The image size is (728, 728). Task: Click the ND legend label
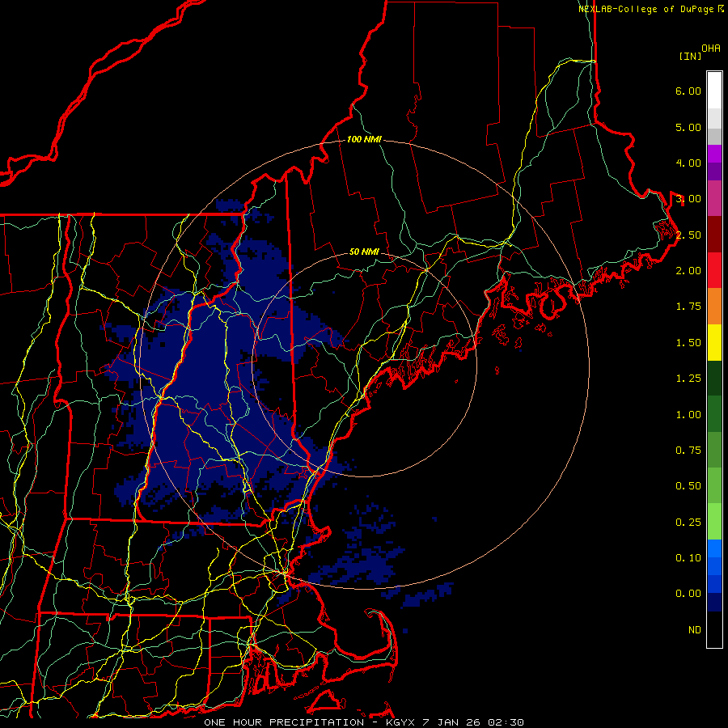[695, 630]
